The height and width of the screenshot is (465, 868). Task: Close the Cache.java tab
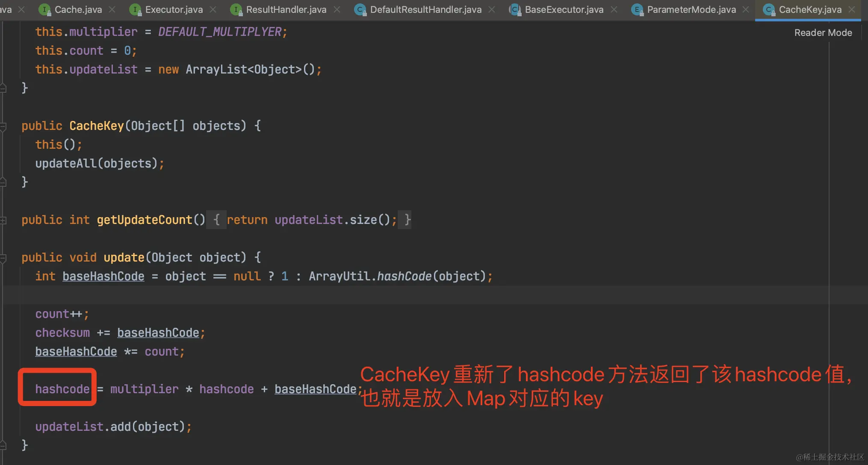112,9
